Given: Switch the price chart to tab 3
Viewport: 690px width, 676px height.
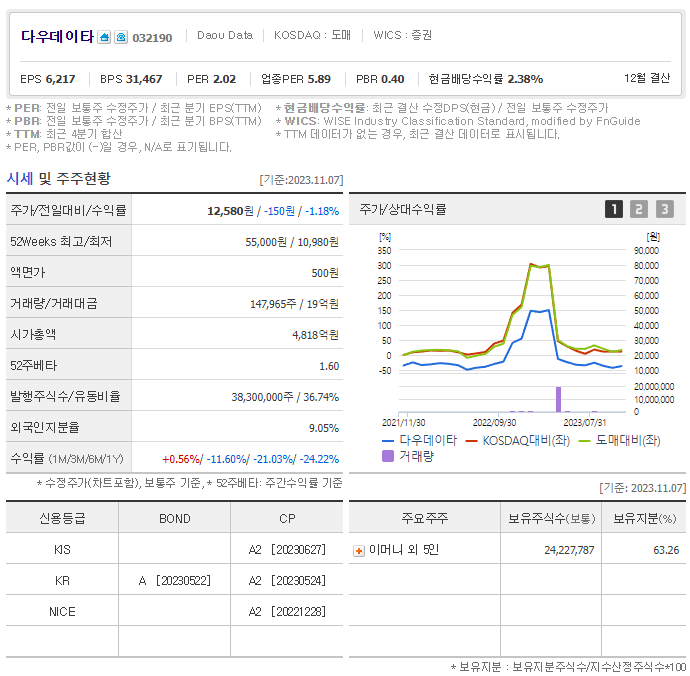Looking at the screenshot, I should (665, 209).
